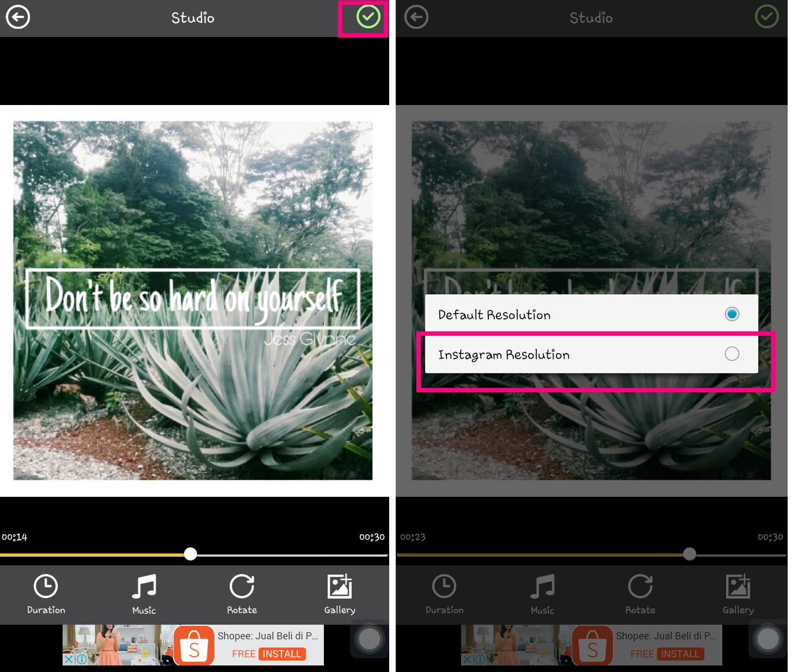
Task: Tap the 'Studio' title in the left screen
Action: tap(193, 18)
